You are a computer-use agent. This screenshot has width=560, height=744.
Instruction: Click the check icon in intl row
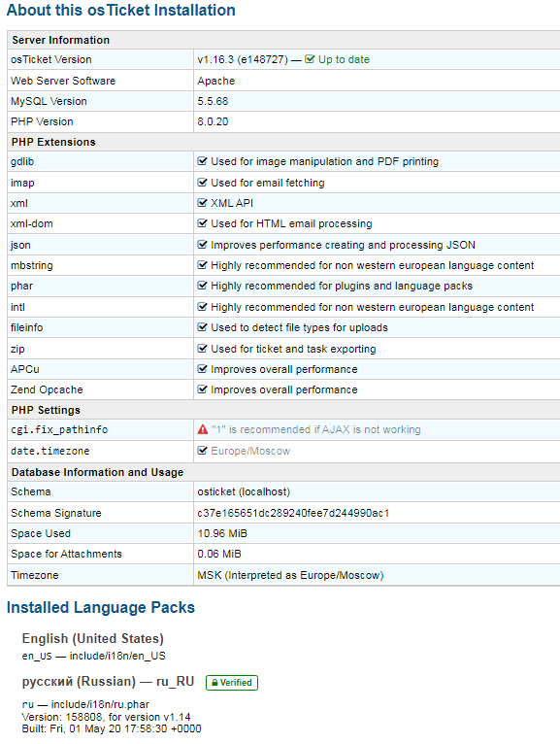click(x=202, y=307)
